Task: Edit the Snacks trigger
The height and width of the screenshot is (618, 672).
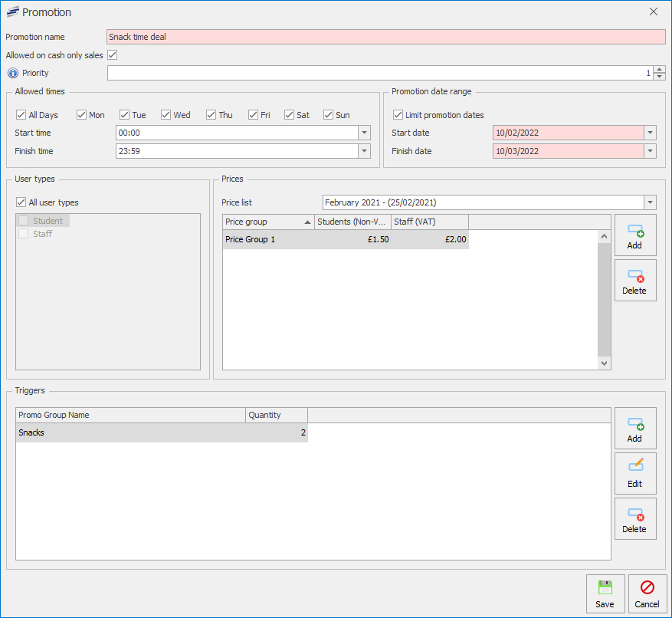Action: (x=634, y=474)
